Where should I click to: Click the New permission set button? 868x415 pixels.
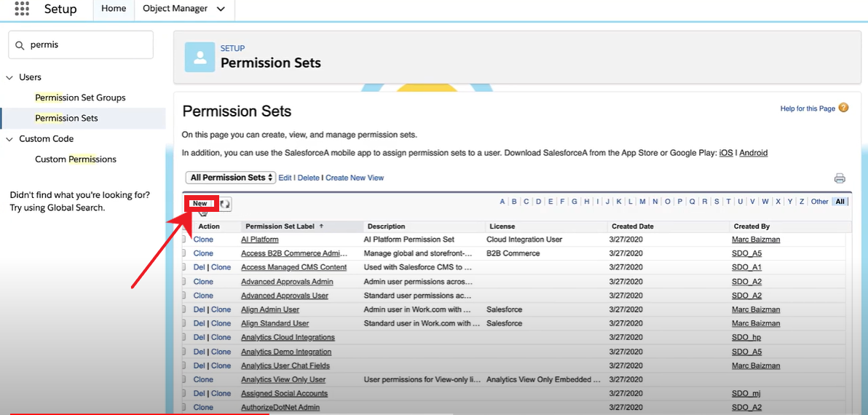tap(200, 204)
